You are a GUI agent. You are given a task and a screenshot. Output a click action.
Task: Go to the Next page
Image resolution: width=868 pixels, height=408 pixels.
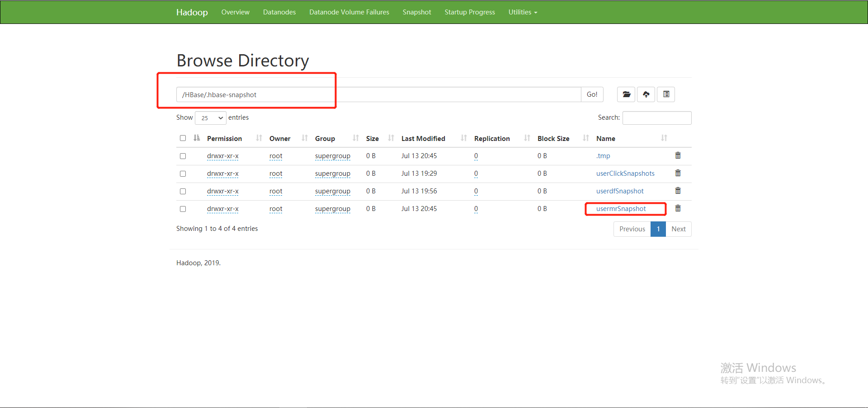pos(679,229)
